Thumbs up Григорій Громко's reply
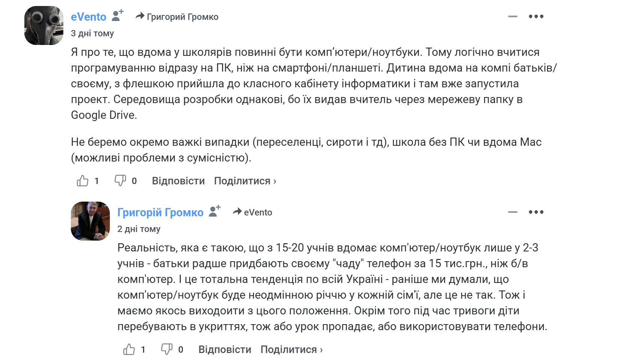Screen dimensions: 644x359 [129, 350]
